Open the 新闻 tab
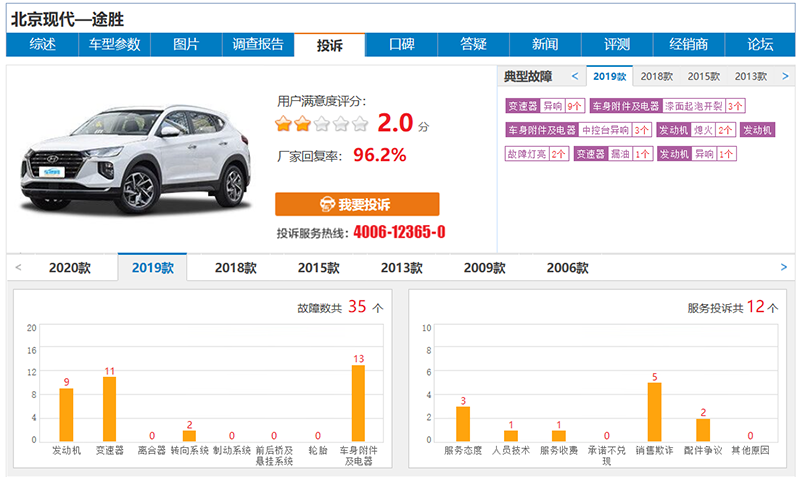Screen dimensions: 800x477 tap(545, 45)
